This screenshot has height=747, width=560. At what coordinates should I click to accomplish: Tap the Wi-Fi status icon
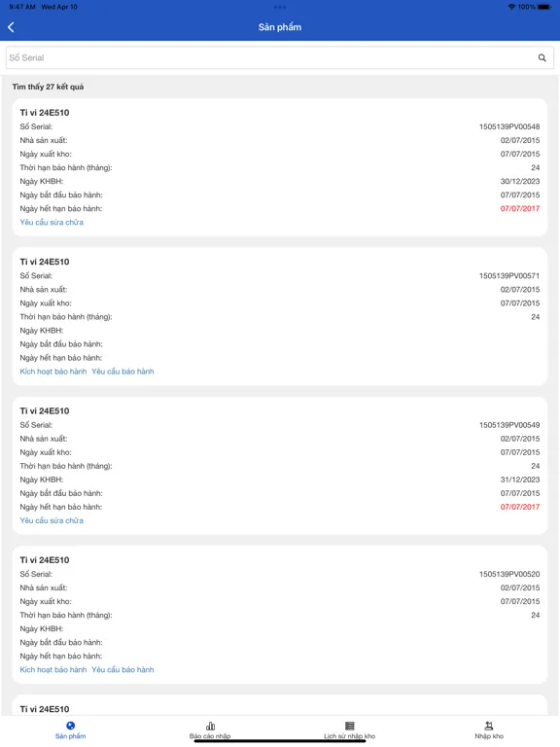(511, 7)
